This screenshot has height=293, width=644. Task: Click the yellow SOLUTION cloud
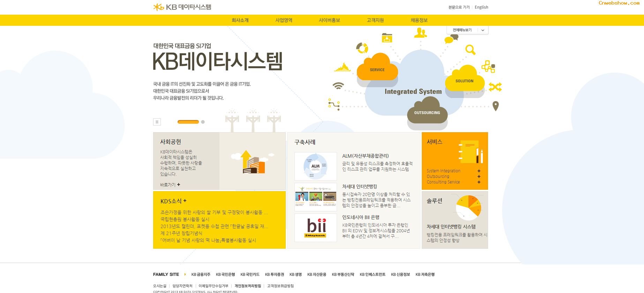pyautogui.click(x=464, y=78)
